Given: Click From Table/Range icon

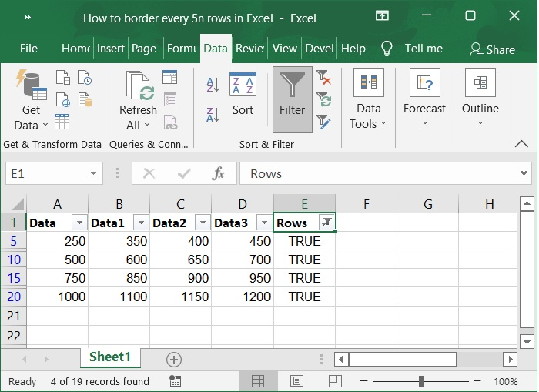Looking at the screenshot, I should [x=62, y=122].
